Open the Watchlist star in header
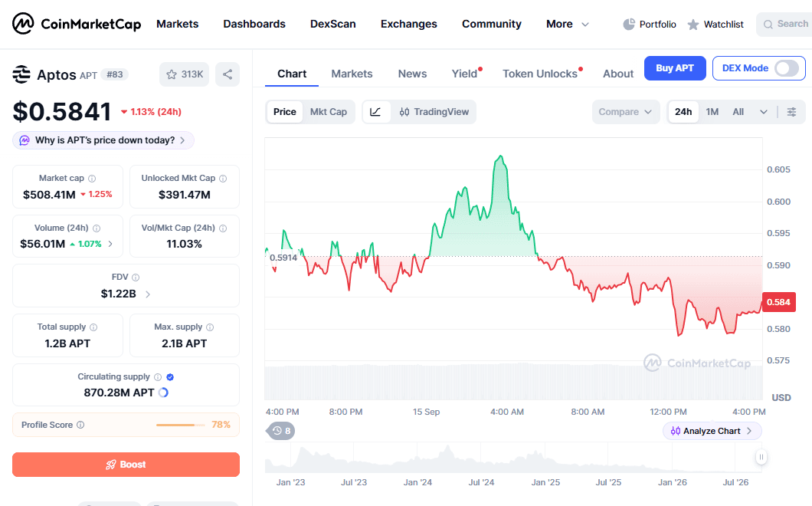Image resolution: width=812 pixels, height=506 pixels. coord(693,25)
